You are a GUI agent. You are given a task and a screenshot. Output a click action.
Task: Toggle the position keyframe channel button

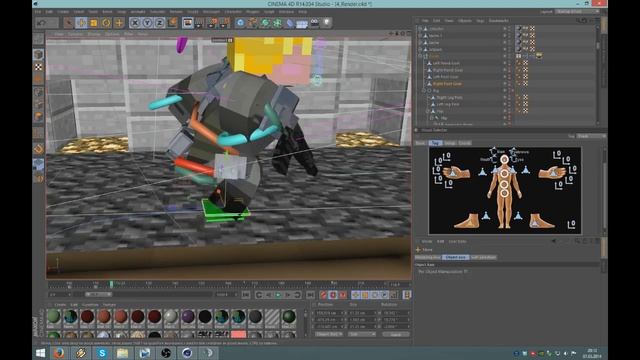click(x=356, y=295)
